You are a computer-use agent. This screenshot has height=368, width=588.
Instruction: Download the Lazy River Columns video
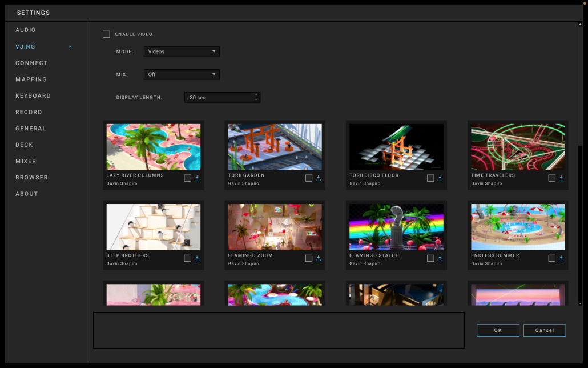click(x=197, y=178)
